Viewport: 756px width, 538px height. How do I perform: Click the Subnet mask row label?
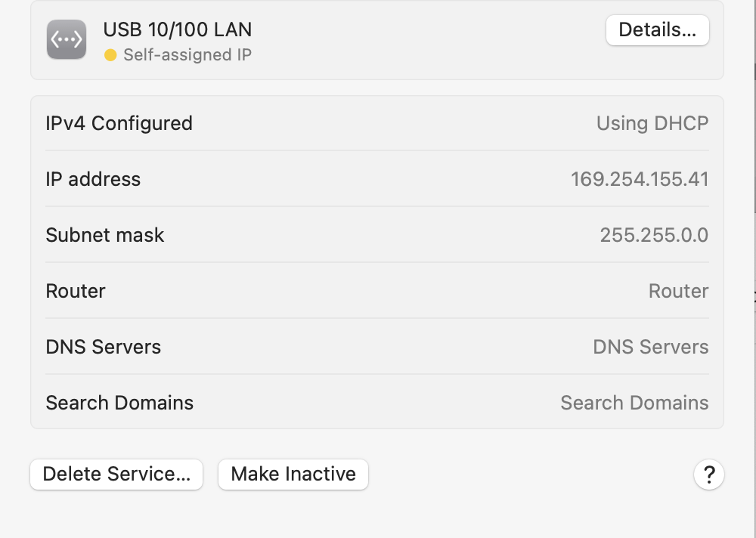[x=104, y=235]
